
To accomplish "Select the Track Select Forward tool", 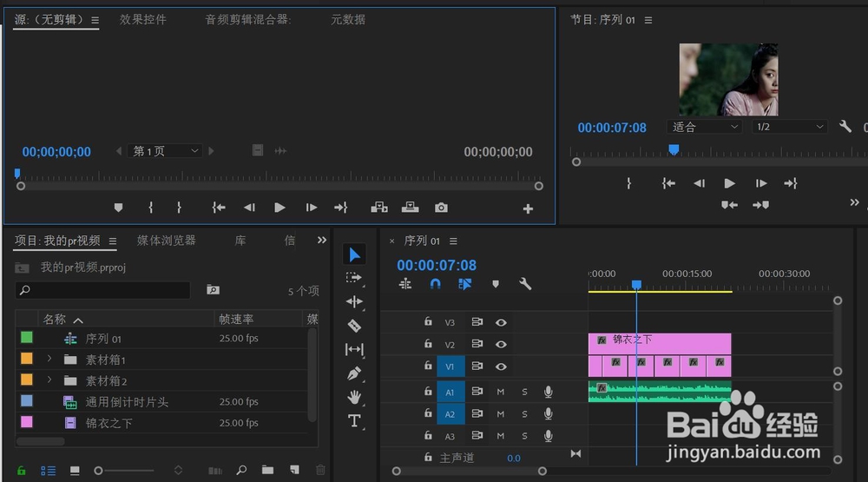I will [x=354, y=278].
